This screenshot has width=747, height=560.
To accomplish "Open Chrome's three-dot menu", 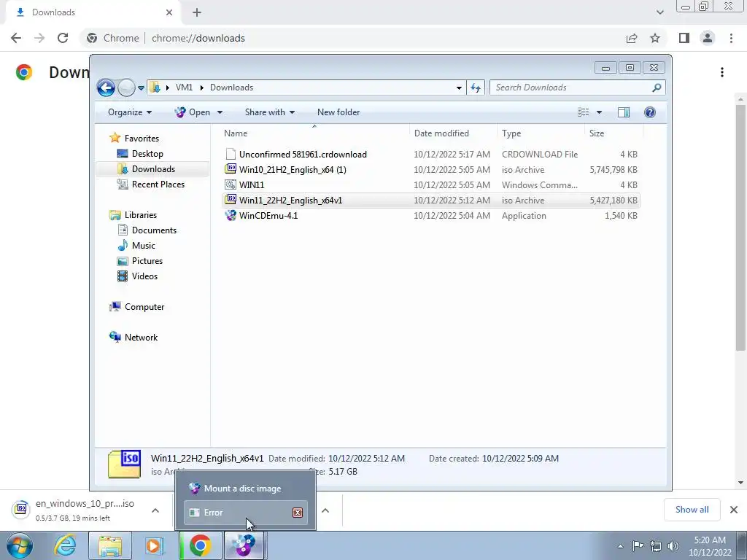I will [x=731, y=38].
